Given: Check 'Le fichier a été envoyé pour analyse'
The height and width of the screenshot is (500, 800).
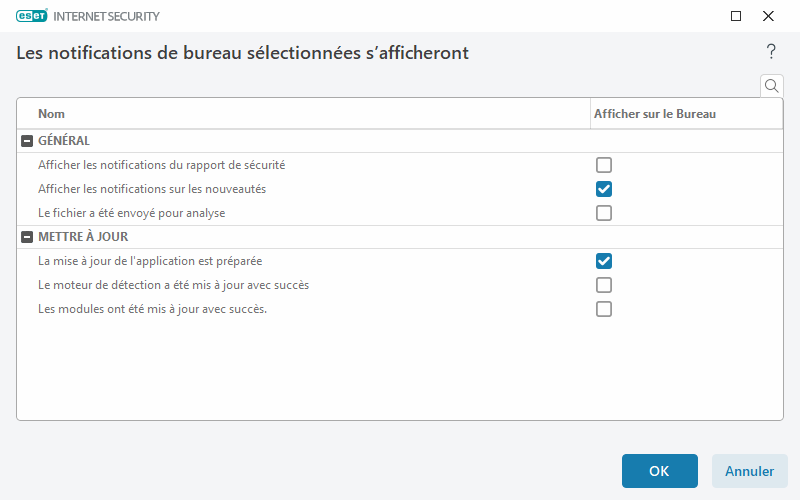Looking at the screenshot, I should pos(604,213).
